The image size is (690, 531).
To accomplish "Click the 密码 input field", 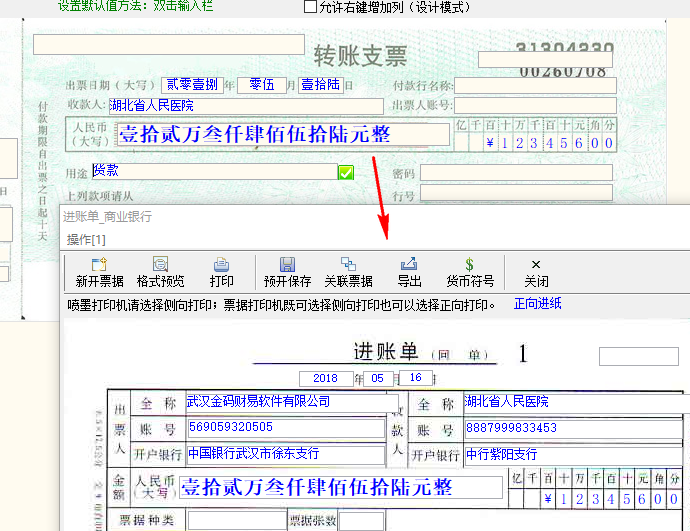I will tap(516, 173).
